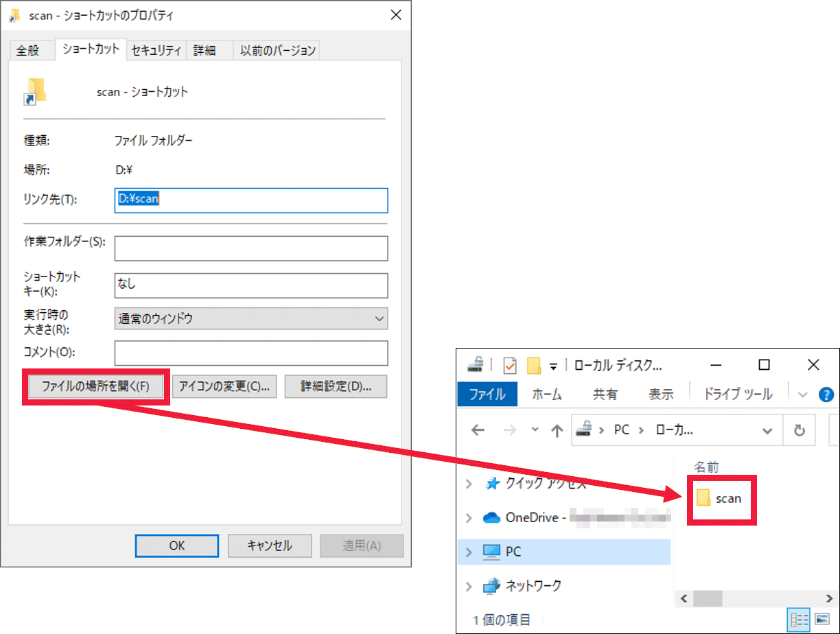The image size is (840, 634).
Task: Expand the OneDrive tree node
Action: [469, 517]
